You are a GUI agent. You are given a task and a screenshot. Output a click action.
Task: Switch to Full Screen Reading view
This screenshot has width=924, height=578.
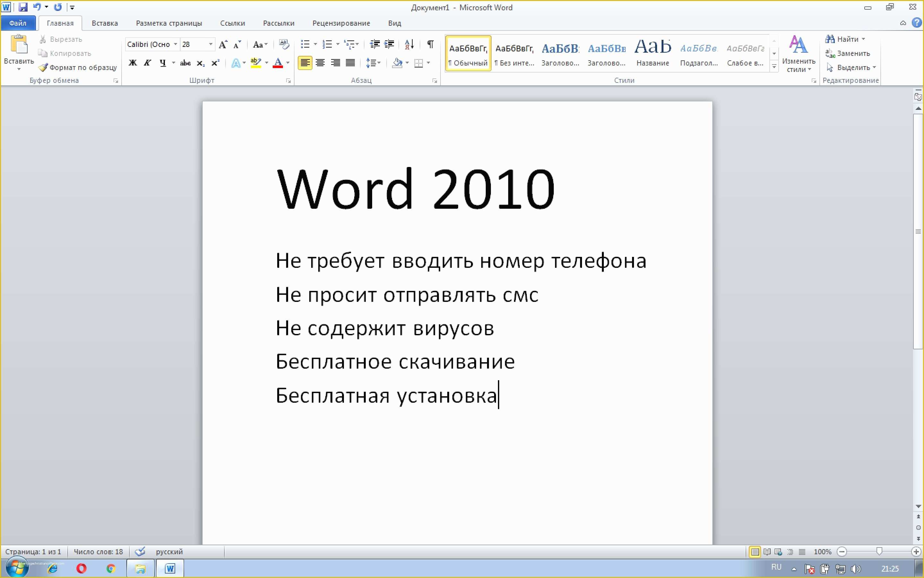click(767, 552)
